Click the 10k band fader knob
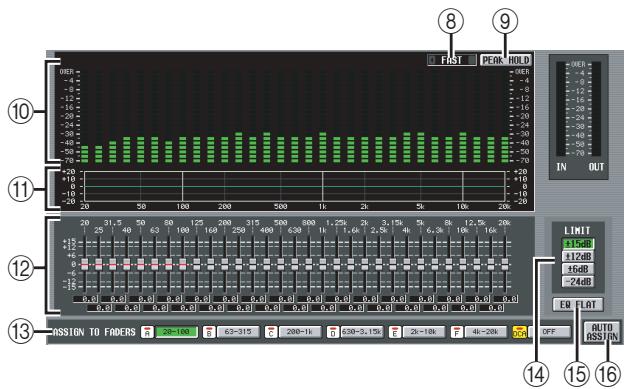Viewport: 626px width, 389px height. click(463, 264)
